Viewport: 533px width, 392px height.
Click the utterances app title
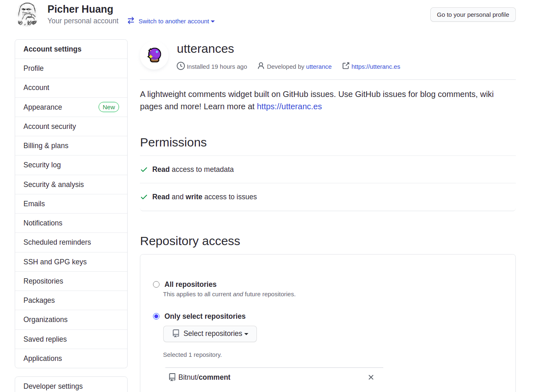click(205, 49)
